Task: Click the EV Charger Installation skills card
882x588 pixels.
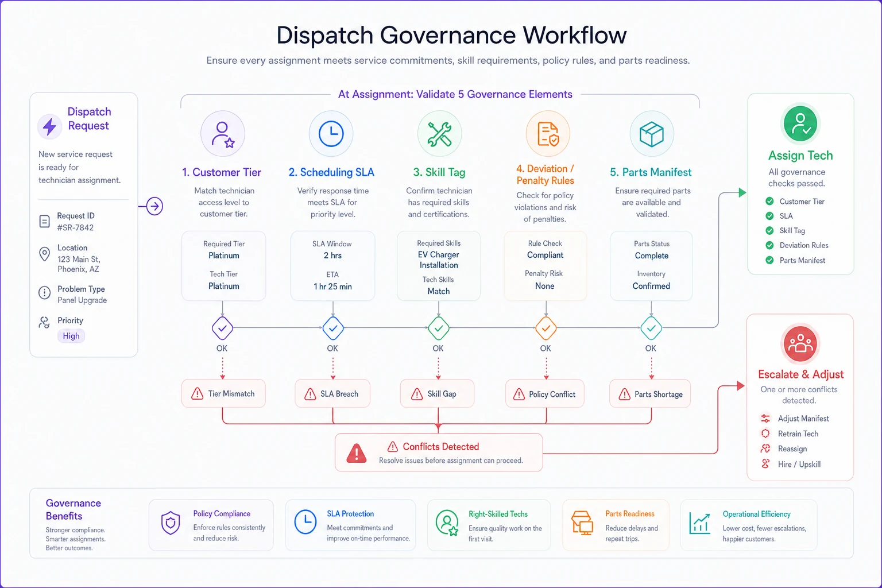Action: pos(439,266)
